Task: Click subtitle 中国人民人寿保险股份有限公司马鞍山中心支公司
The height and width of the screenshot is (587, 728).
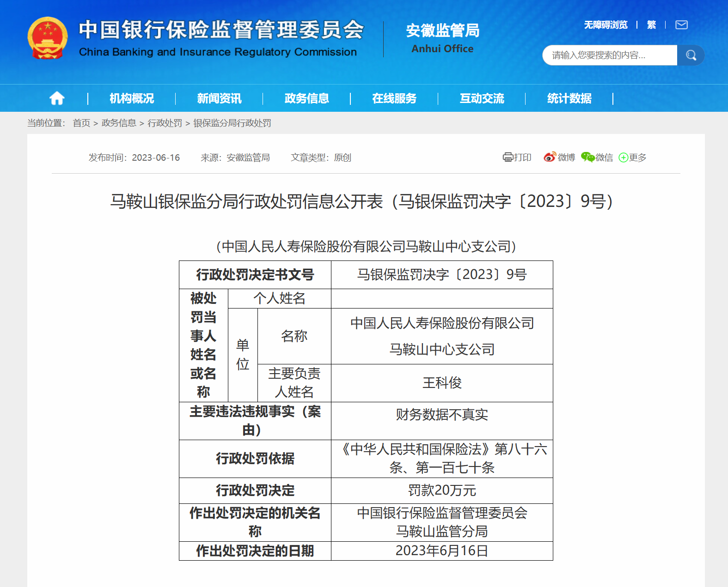Action: [366, 247]
